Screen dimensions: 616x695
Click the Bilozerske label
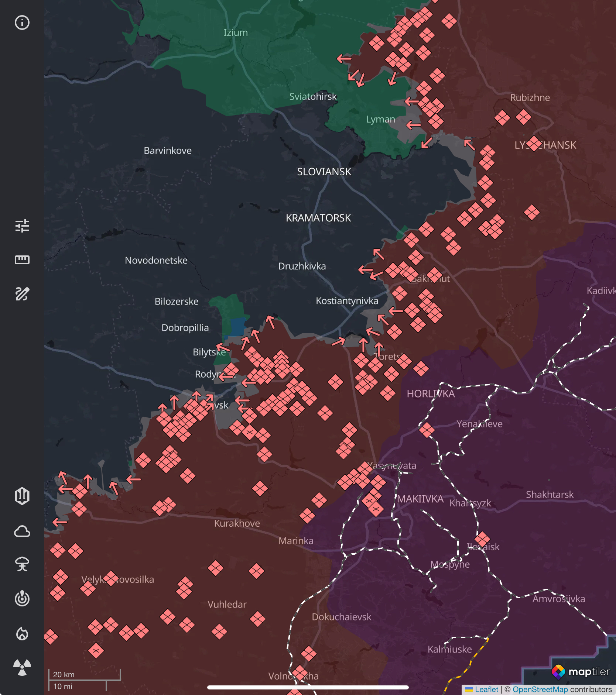(x=177, y=301)
